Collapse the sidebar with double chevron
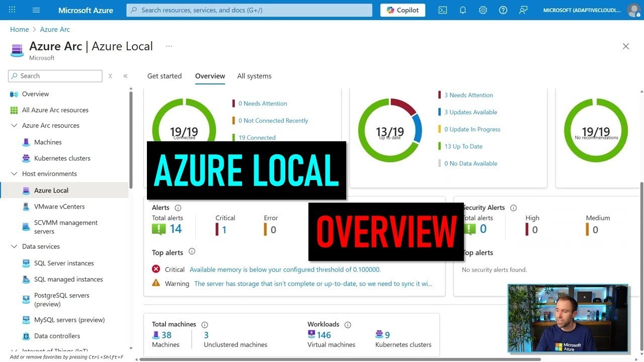This screenshot has width=644, height=362. click(x=125, y=76)
